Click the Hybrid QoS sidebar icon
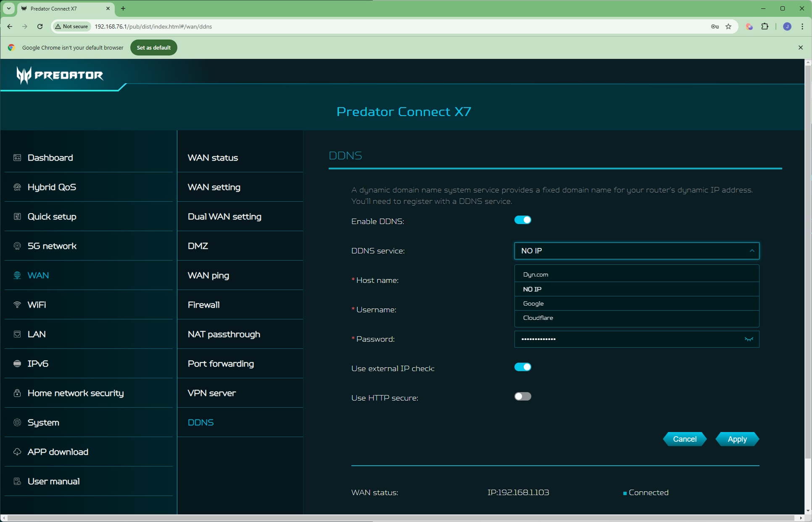Screen dimensions: 812x522 [17, 187]
